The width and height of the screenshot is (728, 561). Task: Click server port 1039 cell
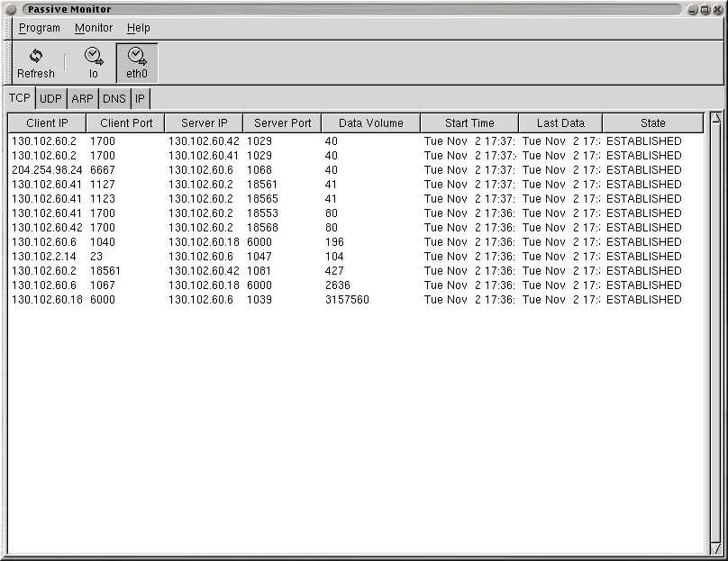tap(259, 299)
